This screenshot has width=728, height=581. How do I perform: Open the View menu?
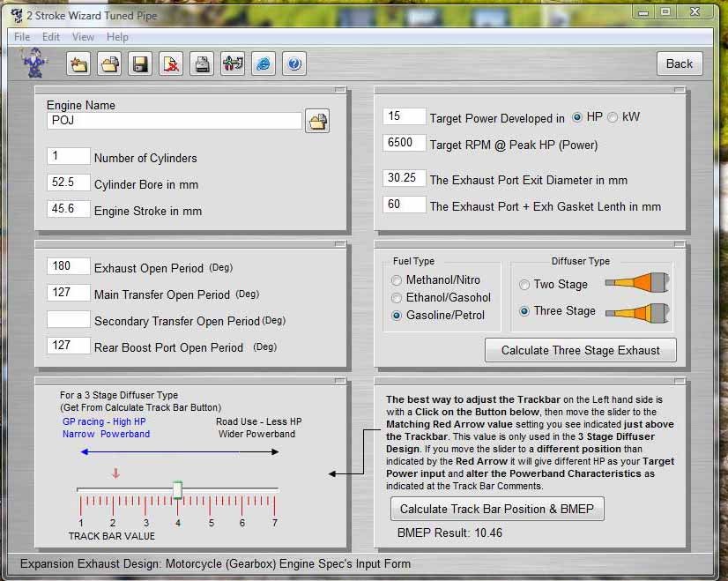coord(84,37)
